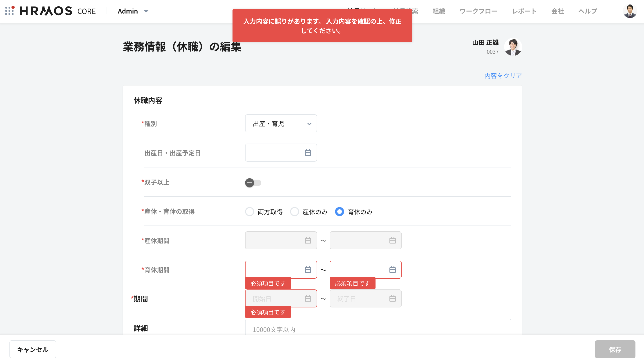Select 両方取得 radio option

tap(250, 212)
